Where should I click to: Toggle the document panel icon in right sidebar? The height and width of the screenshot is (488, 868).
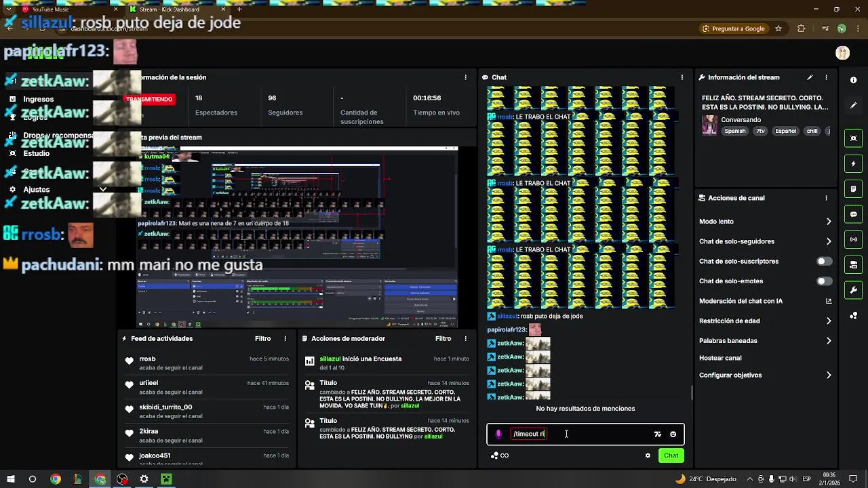pos(853,189)
